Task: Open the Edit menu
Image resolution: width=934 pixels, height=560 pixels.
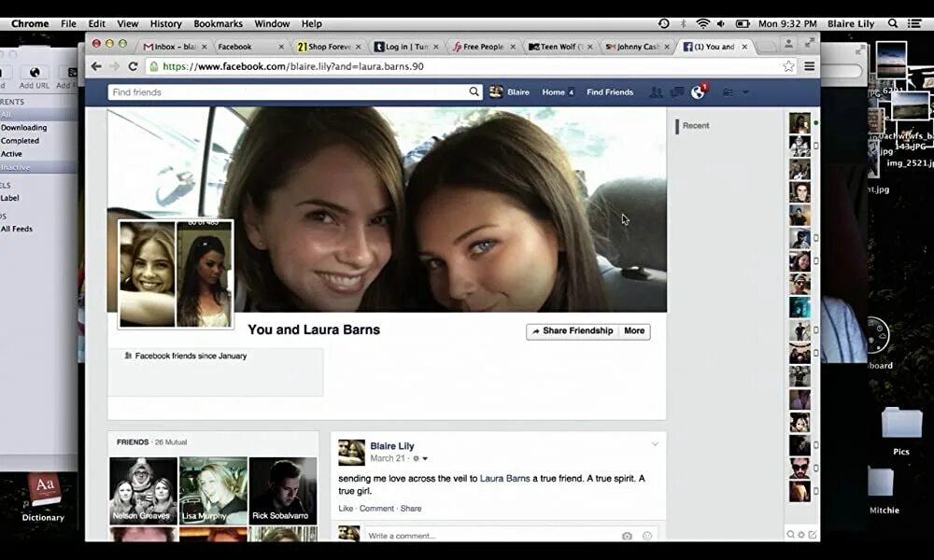Action: click(x=96, y=24)
